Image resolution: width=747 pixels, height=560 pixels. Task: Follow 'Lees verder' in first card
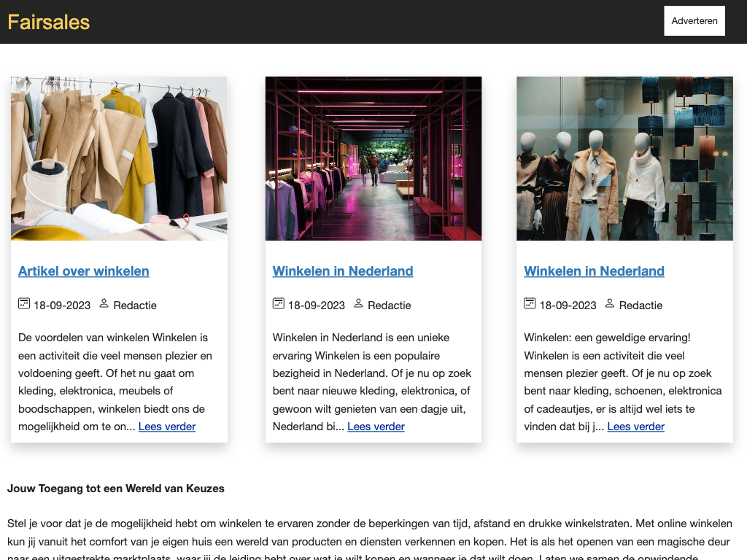point(167,427)
